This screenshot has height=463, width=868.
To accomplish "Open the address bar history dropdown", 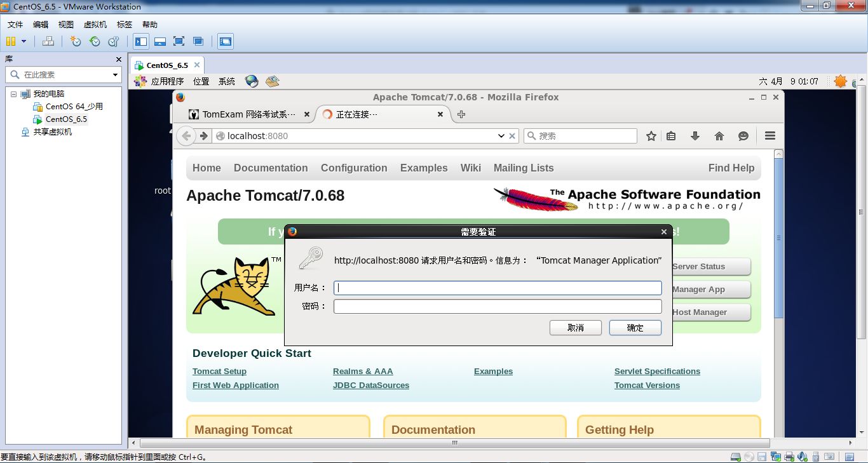I will point(501,136).
